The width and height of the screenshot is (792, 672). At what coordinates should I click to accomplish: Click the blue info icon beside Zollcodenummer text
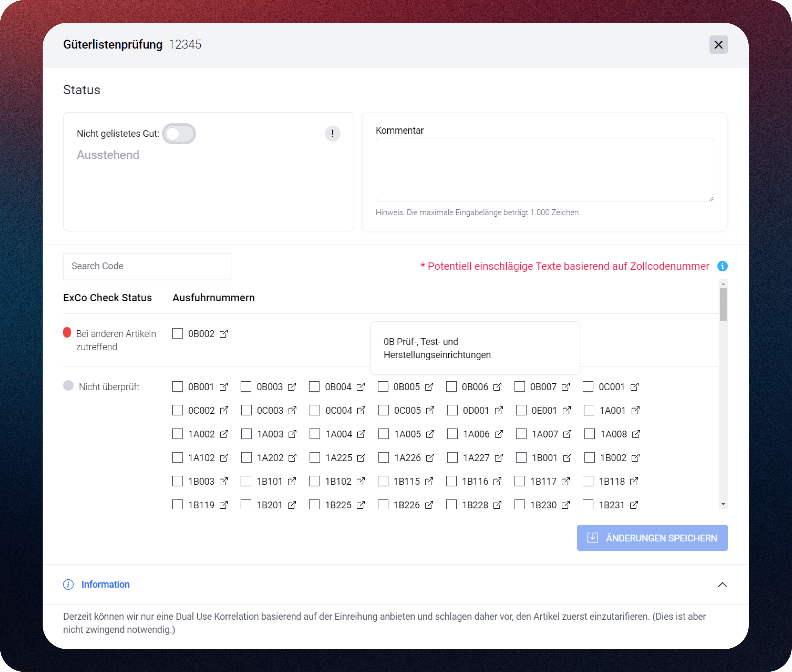click(722, 266)
